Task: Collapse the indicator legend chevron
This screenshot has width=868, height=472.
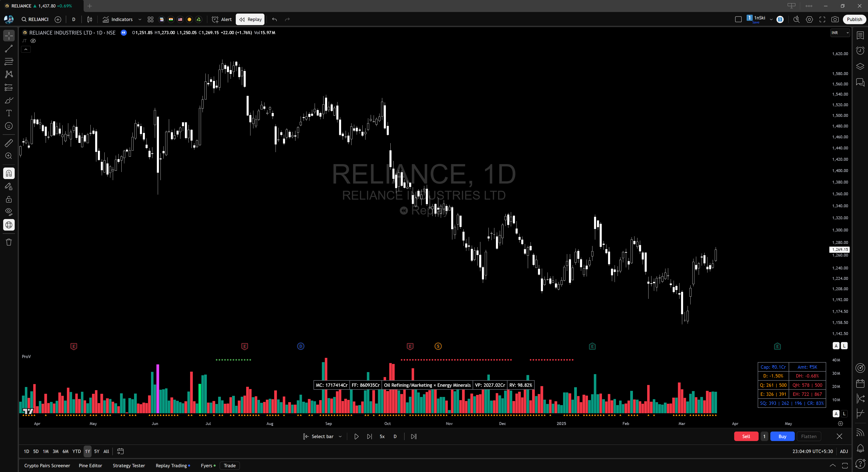Action: 26,49
